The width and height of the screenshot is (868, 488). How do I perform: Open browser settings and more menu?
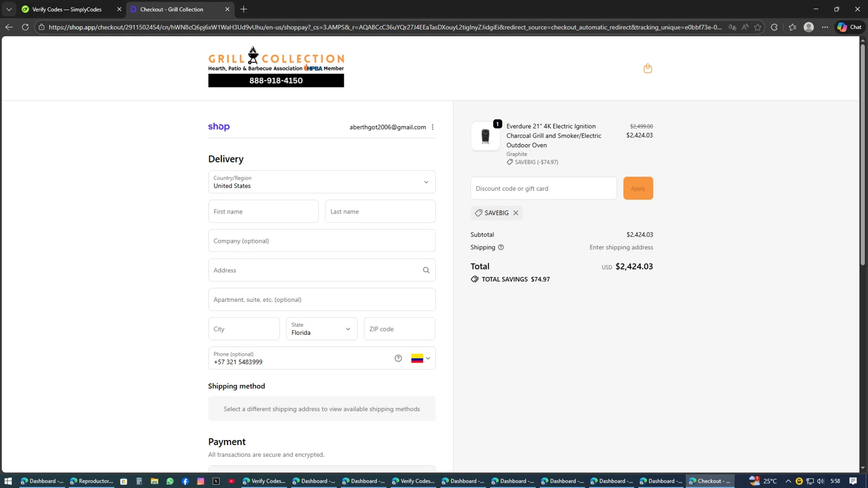pos(825,27)
